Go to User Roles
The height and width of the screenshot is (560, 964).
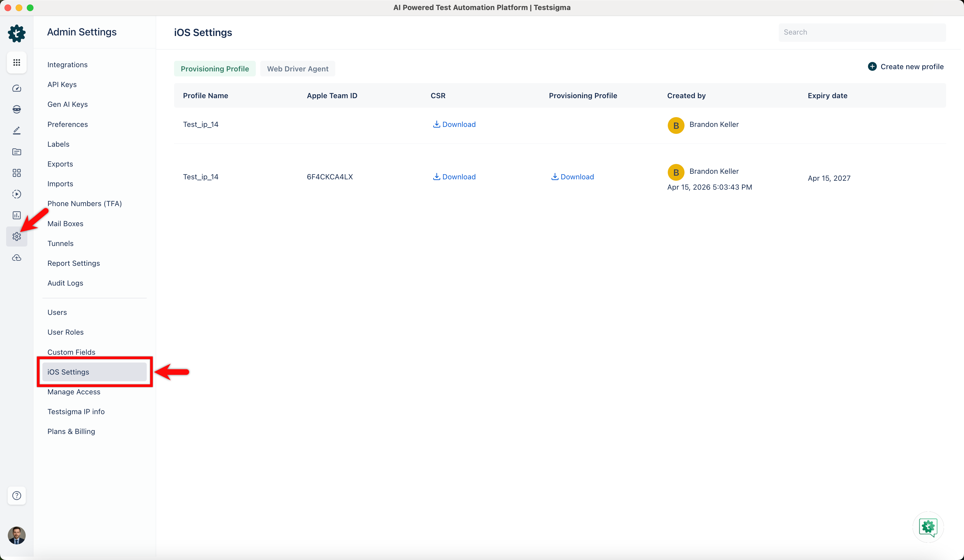[x=66, y=332]
